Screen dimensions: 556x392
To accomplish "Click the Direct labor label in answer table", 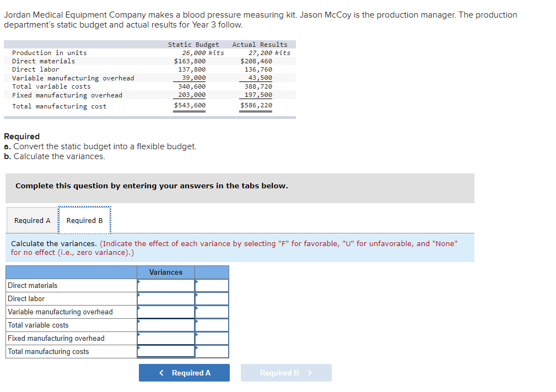I will tap(26, 298).
